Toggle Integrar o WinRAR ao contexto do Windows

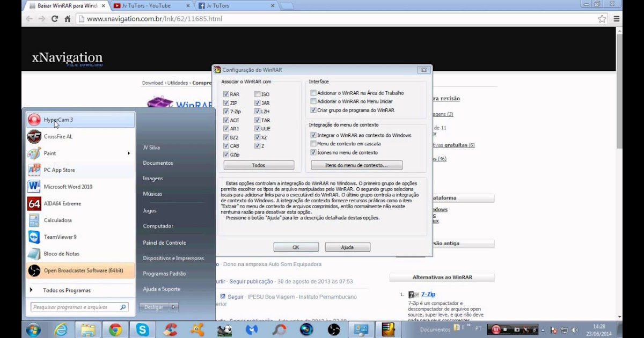[x=313, y=135]
